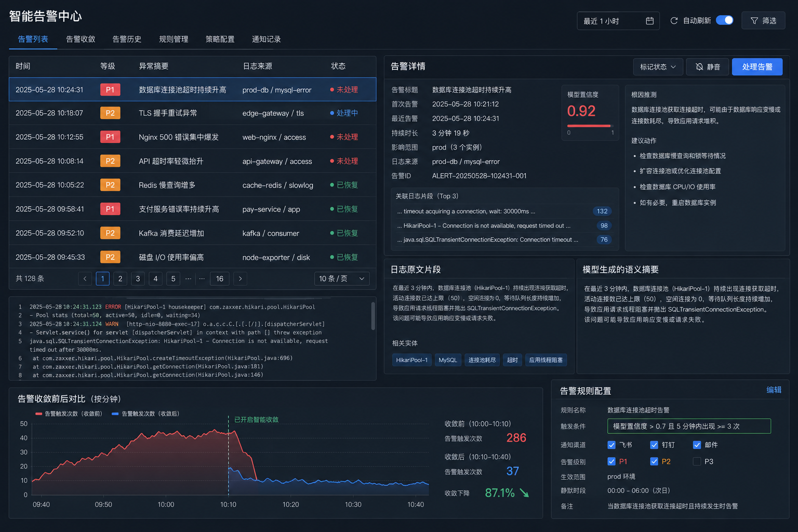Screen dimensions: 798x532
Task: Click the 编辑 link in rule configuration
Action: (774, 390)
